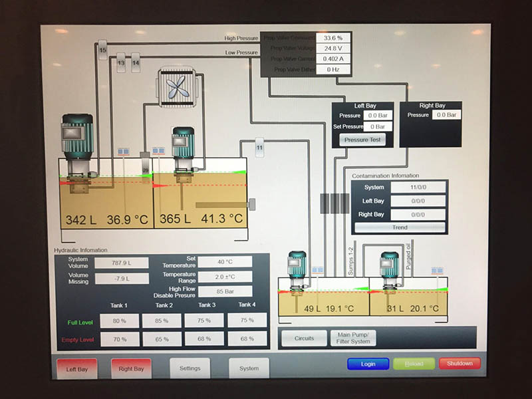The width and height of the screenshot is (532, 399).
Task: Click the Low Pressure line label
Action: coord(241,53)
